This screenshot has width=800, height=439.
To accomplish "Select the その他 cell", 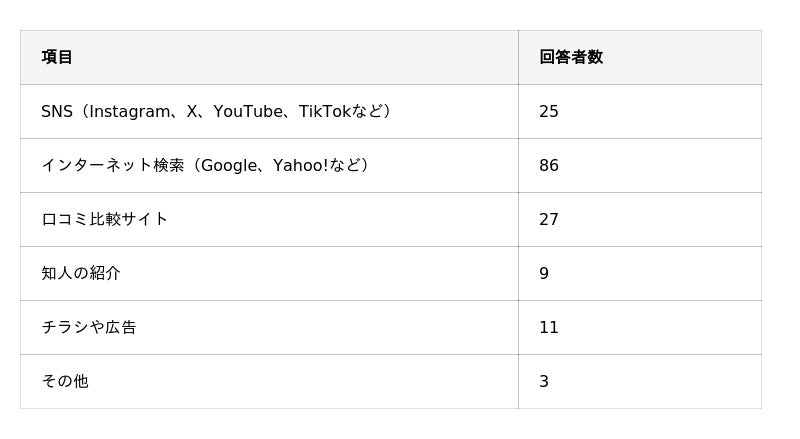I will point(65,381).
